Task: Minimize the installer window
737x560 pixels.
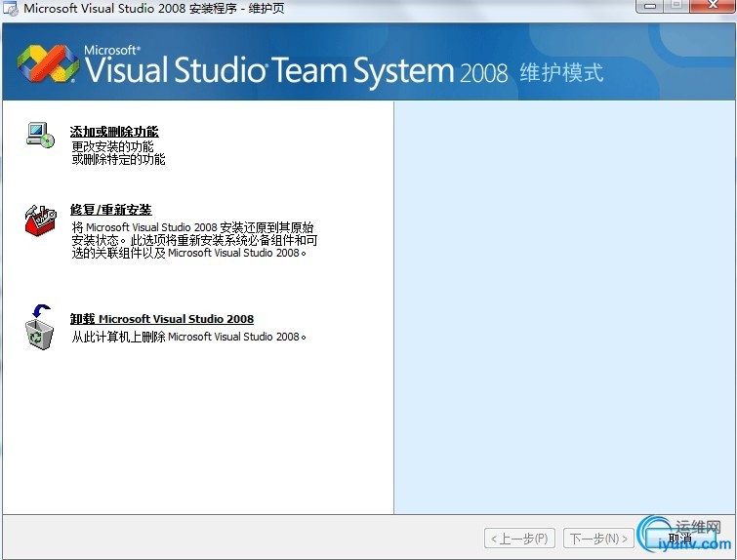Action: pyautogui.click(x=650, y=6)
